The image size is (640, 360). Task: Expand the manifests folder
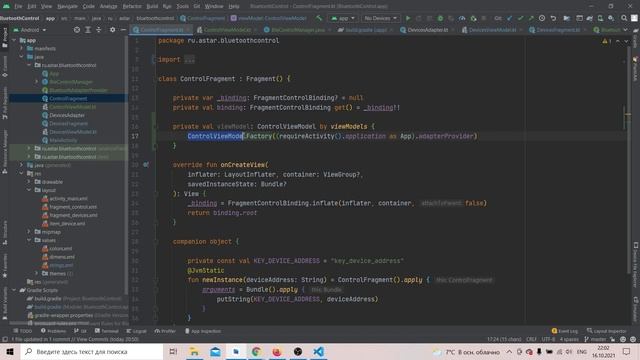point(22,49)
